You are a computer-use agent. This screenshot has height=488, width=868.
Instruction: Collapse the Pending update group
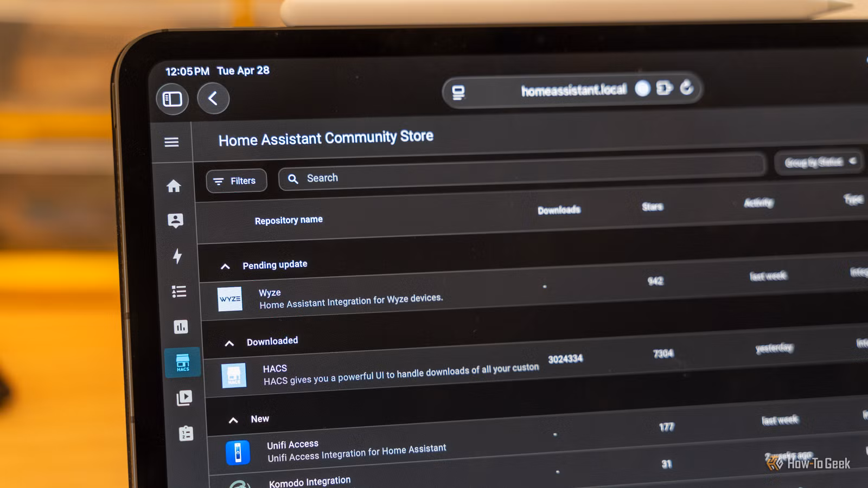click(225, 266)
